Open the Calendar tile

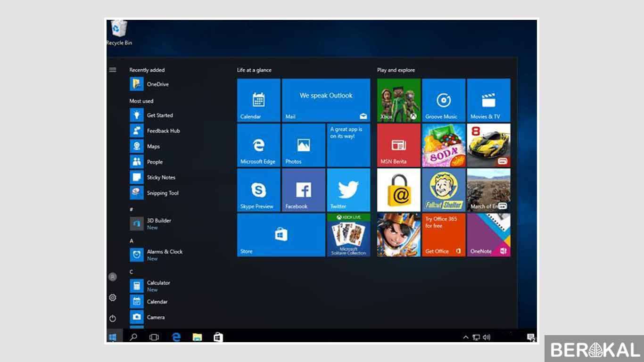click(x=258, y=100)
